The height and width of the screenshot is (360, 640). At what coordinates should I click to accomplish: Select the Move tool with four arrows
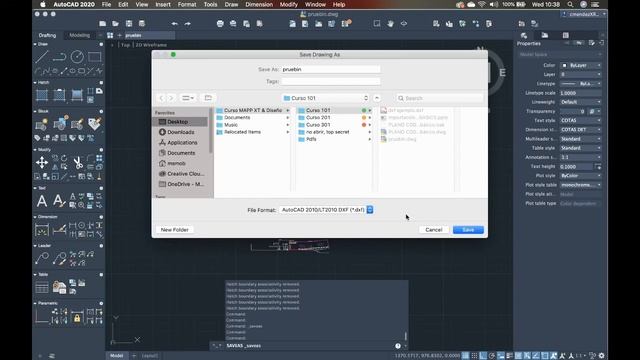point(42,162)
